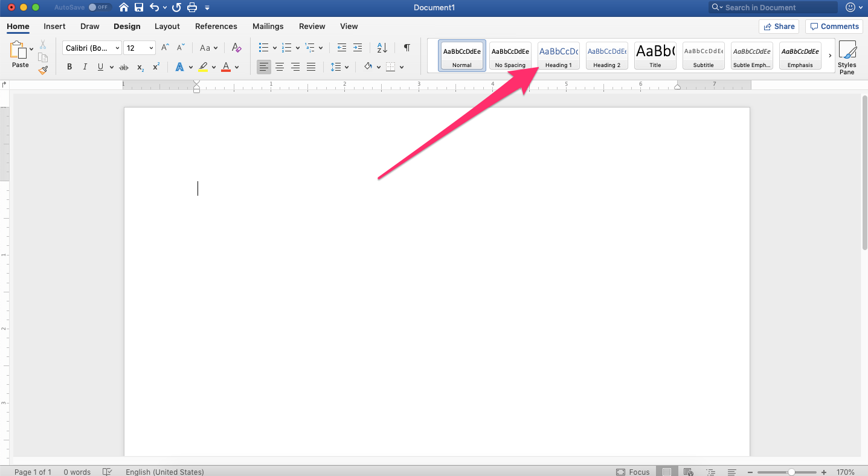
Task: Apply the Heading 1 style
Action: click(559, 56)
